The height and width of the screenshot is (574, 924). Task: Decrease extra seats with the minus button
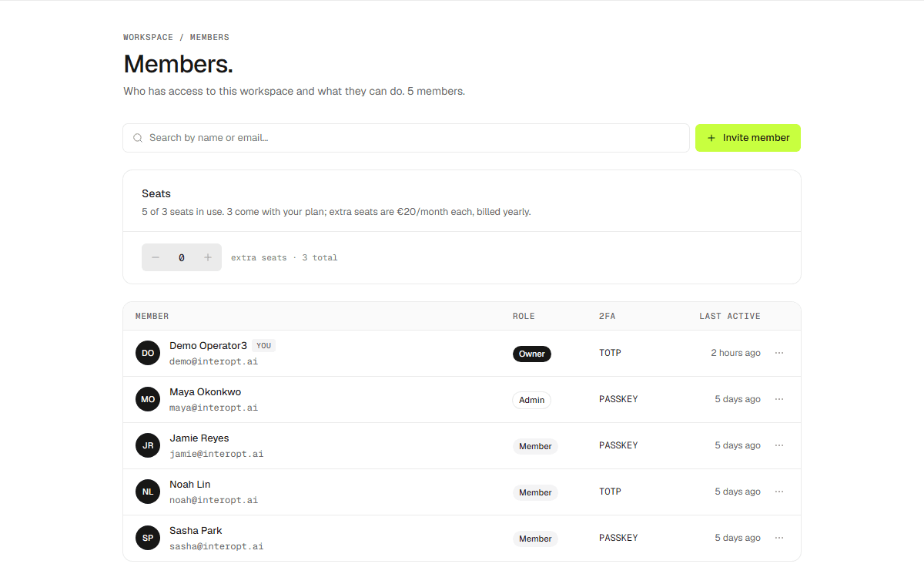tap(156, 257)
